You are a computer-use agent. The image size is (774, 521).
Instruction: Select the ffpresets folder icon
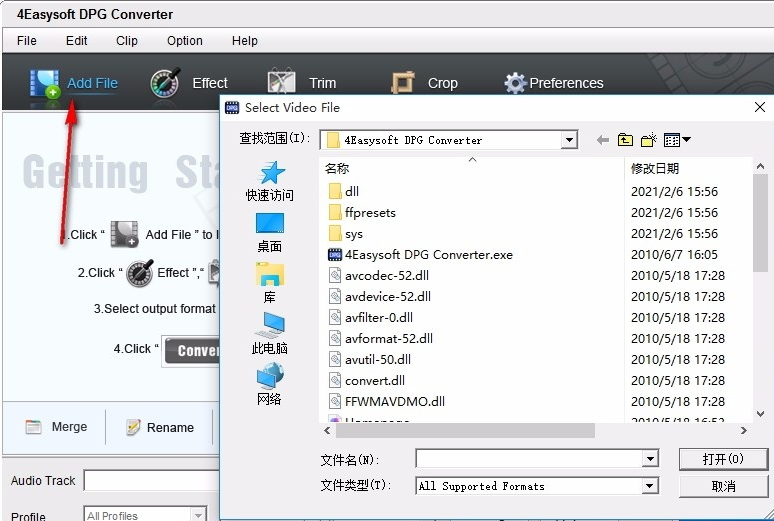point(335,213)
